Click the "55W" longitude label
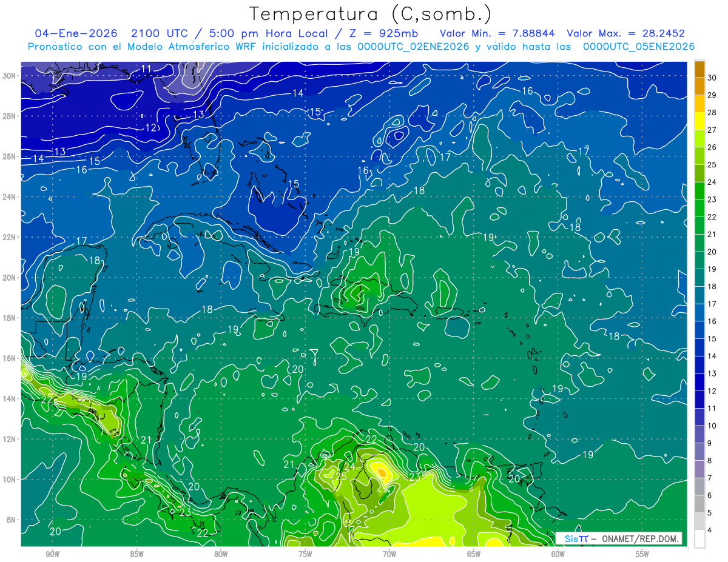728x562 pixels. [x=642, y=554]
